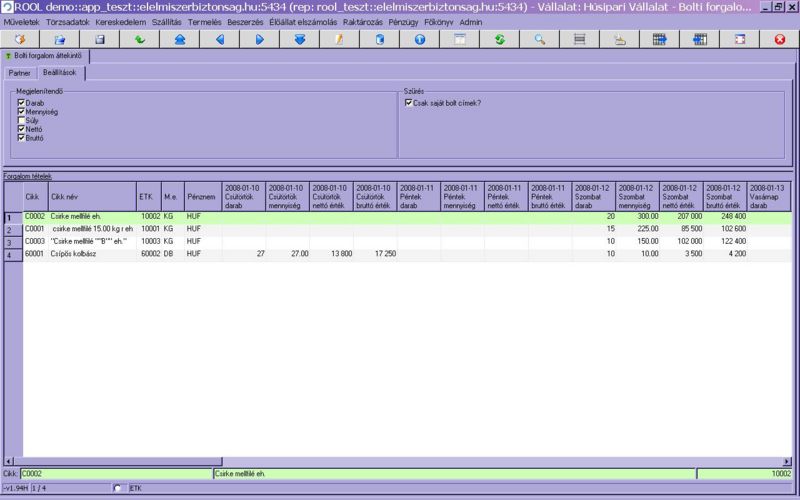This screenshot has width=800, height=500.
Task: Open the Törzsadatok menu
Action: (x=68, y=21)
